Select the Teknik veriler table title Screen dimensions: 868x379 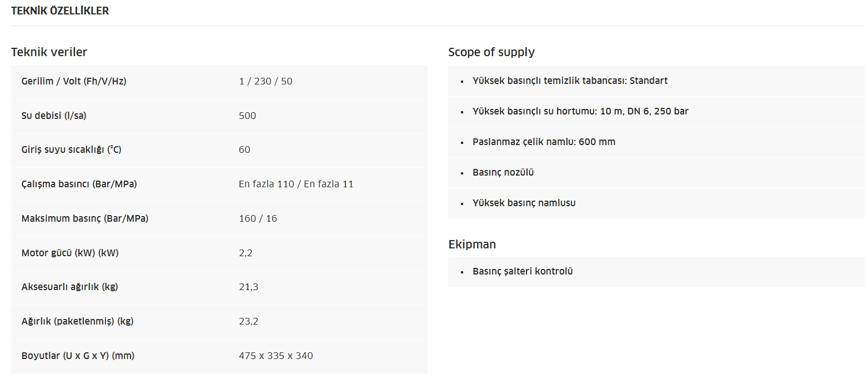pos(49,52)
